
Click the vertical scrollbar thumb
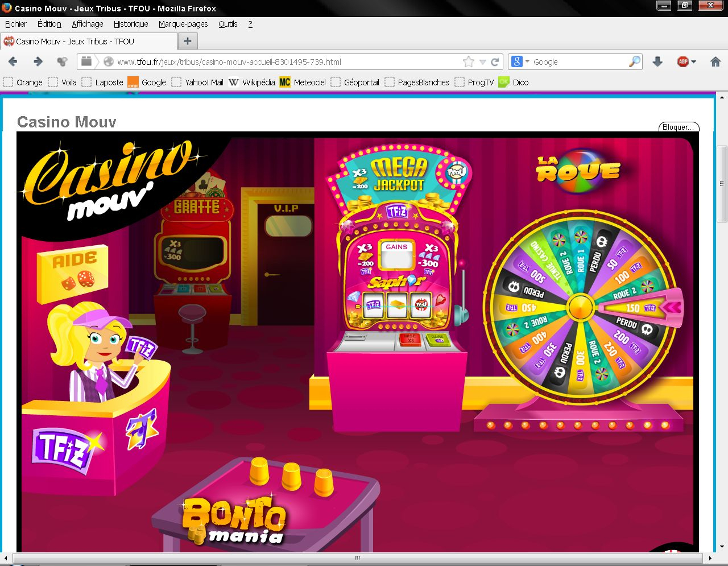(x=722, y=183)
